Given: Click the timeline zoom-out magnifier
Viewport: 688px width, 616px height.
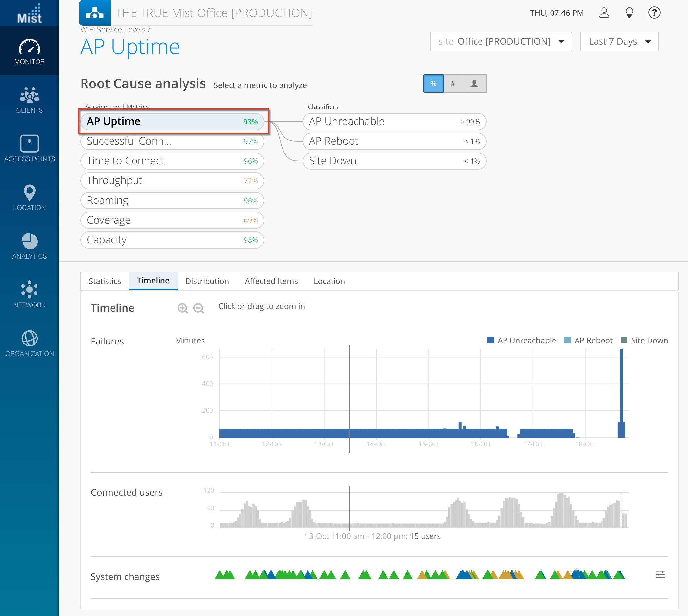Looking at the screenshot, I should click(x=198, y=308).
